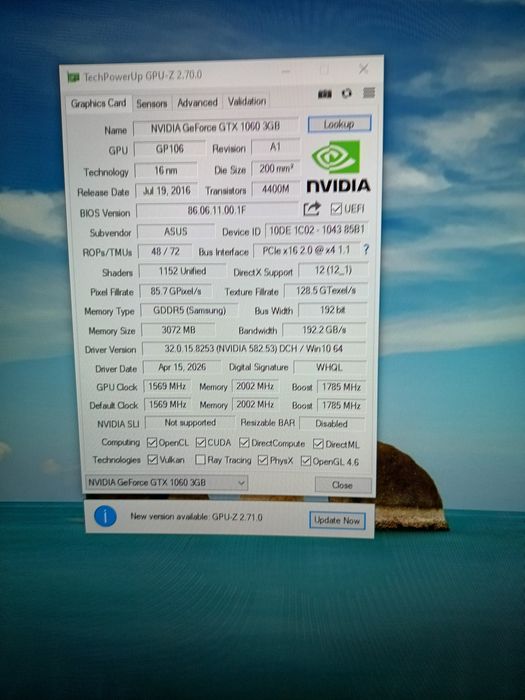Click the Bus Interface value PCIe x16 2.0

click(x=307, y=250)
